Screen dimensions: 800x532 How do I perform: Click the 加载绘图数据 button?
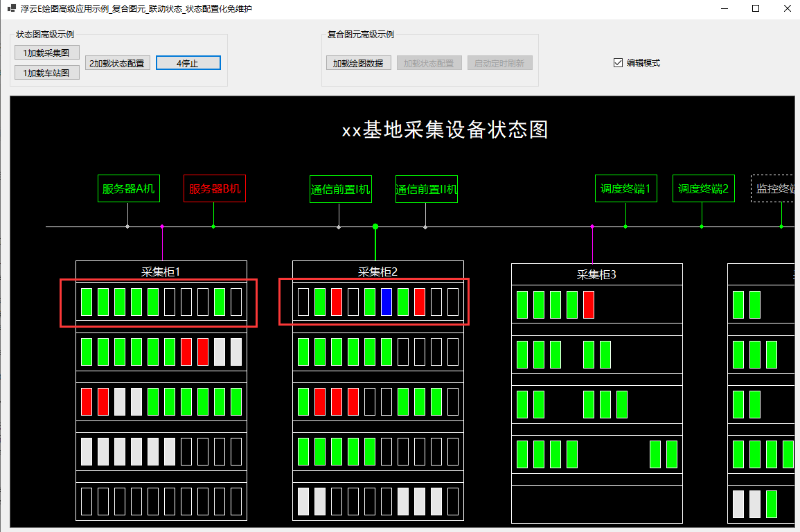(x=359, y=63)
